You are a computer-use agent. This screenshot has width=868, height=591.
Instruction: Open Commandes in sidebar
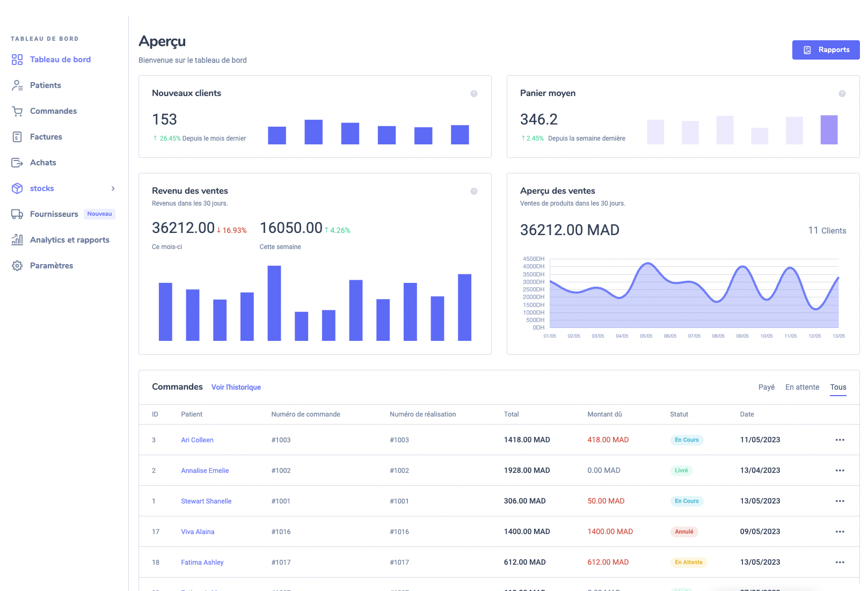point(53,111)
